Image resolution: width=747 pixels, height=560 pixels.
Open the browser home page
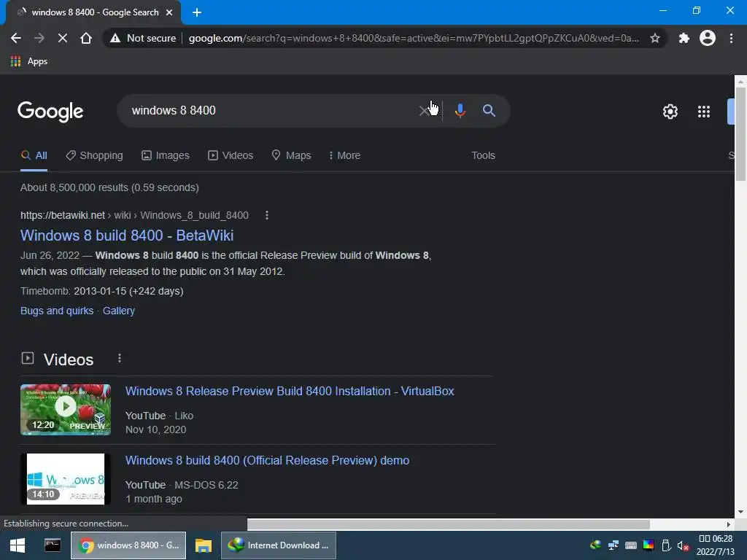pos(86,38)
